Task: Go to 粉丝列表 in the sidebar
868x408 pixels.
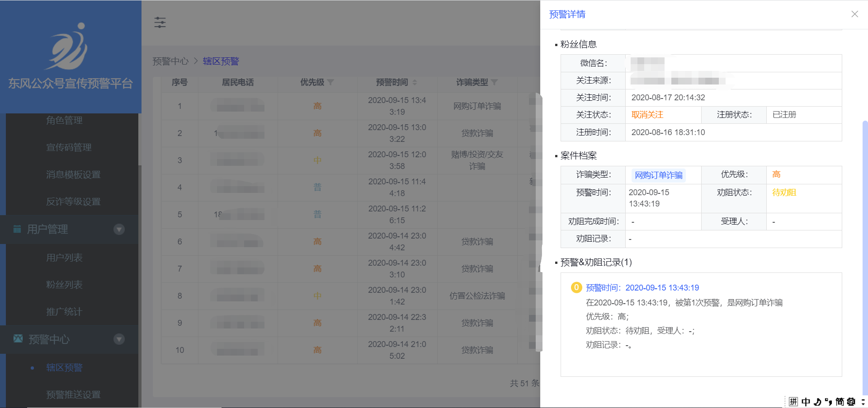Action: pyautogui.click(x=64, y=285)
